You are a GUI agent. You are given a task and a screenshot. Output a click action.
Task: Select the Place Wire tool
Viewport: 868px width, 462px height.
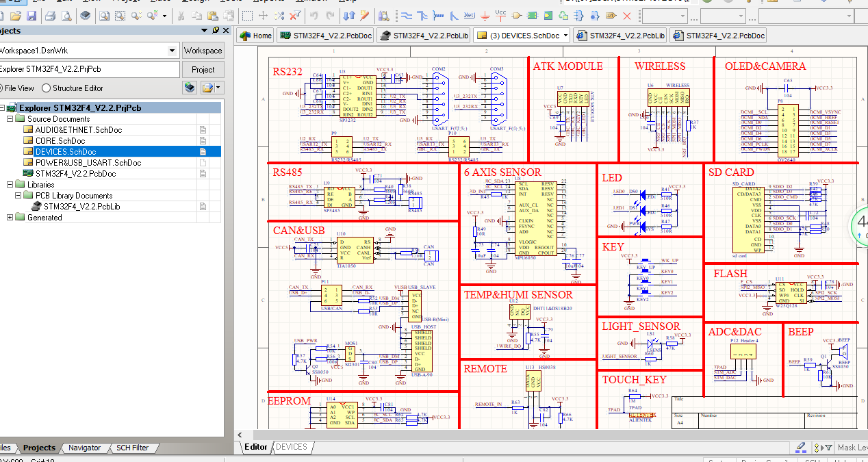(x=406, y=15)
